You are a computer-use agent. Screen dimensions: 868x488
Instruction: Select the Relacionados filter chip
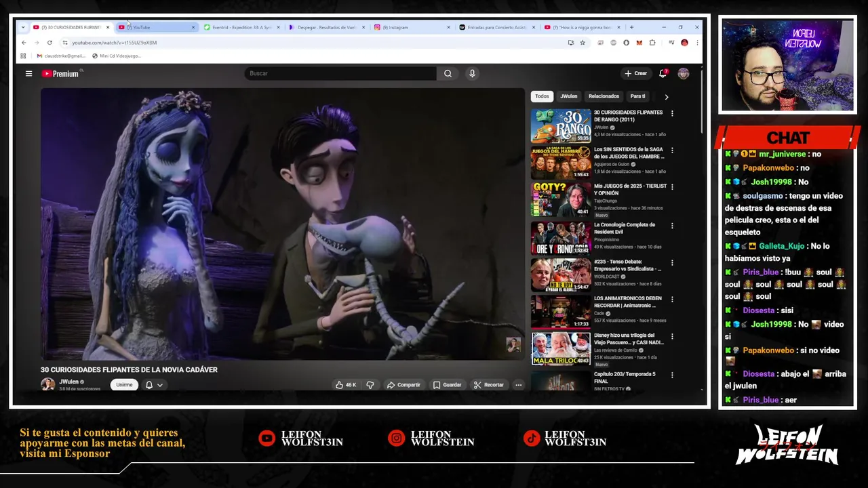604,96
